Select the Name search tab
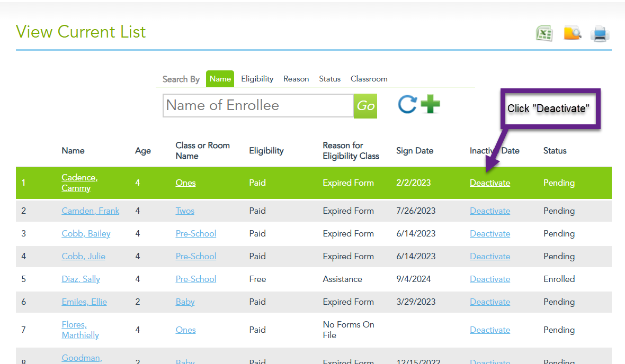This screenshot has width=625, height=364. tap(220, 79)
